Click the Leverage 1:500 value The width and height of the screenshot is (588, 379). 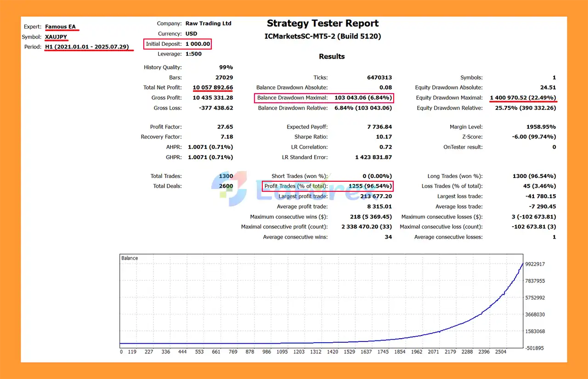click(x=193, y=54)
